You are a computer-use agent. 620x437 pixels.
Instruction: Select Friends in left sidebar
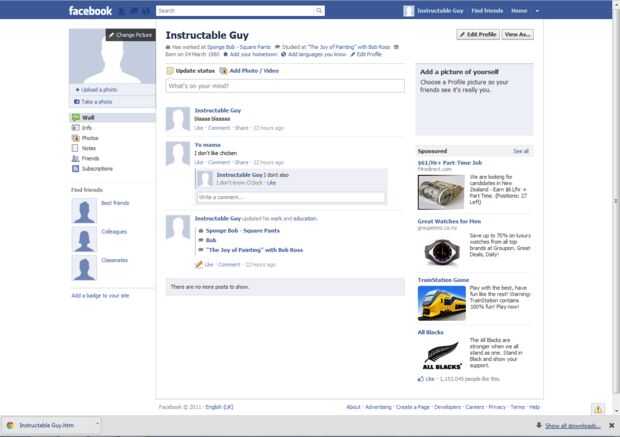90,158
